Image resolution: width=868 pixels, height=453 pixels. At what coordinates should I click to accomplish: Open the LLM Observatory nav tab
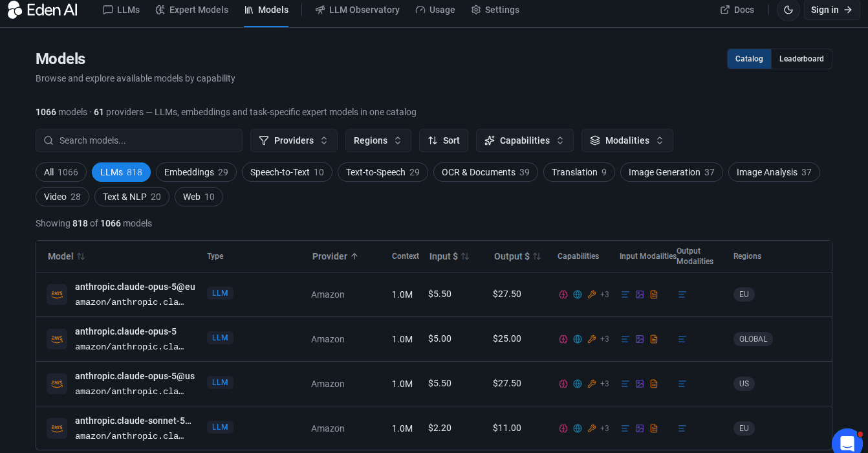point(357,10)
